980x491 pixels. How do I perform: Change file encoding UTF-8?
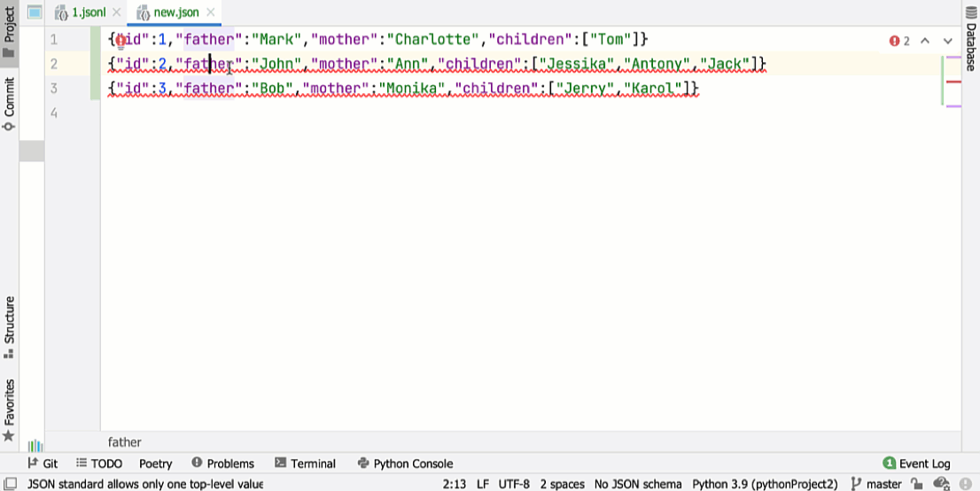(514, 484)
